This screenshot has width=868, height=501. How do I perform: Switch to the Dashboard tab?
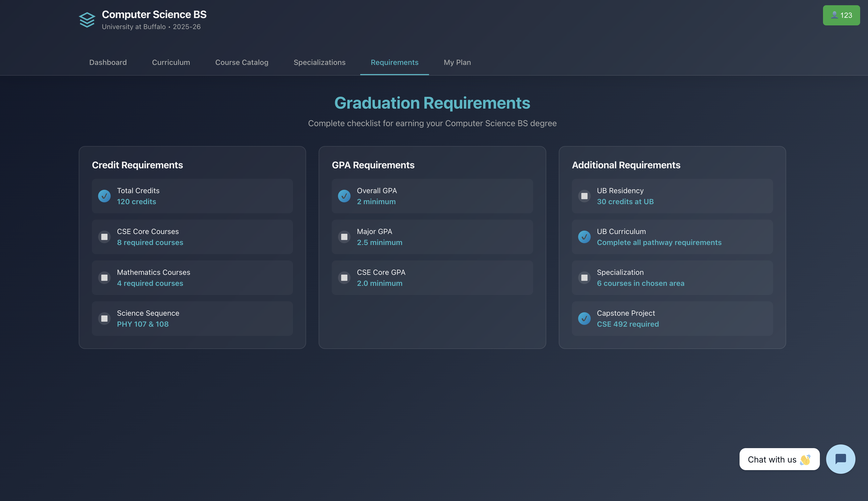pos(108,62)
